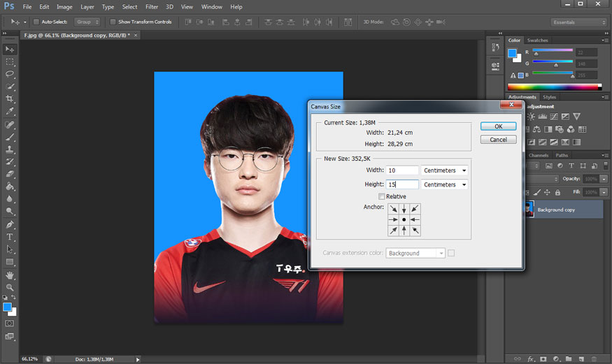Click the color spectrum ramp
Viewport: 612px width, 364px height.
554,87
